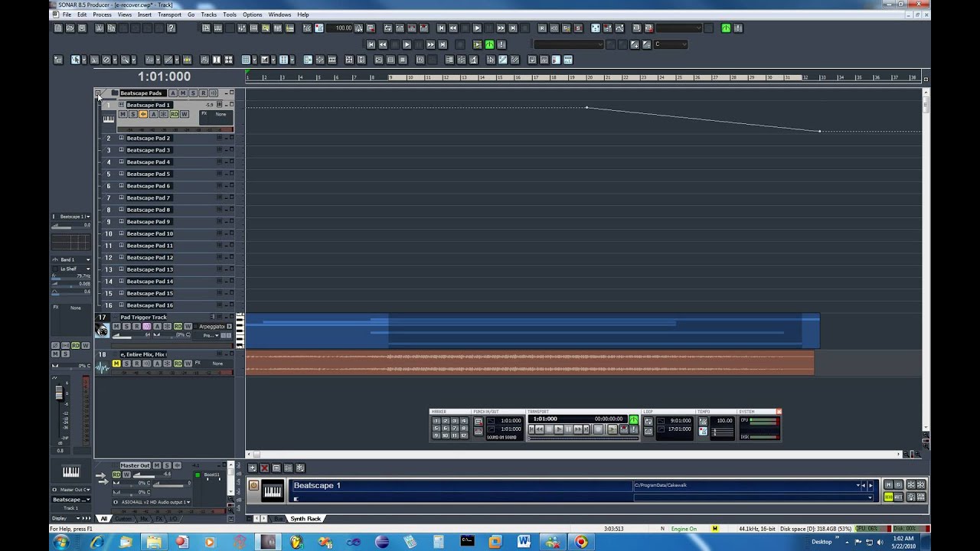980x551 pixels.
Task: Pick the Mute tool circle-slash icon
Action: (106, 60)
